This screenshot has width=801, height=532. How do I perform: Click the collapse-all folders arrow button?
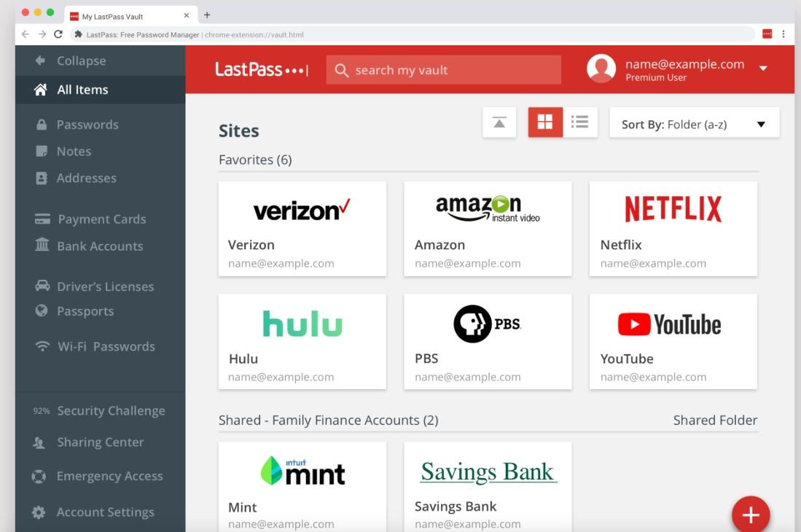pyautogui.click(x=499, y=122)
